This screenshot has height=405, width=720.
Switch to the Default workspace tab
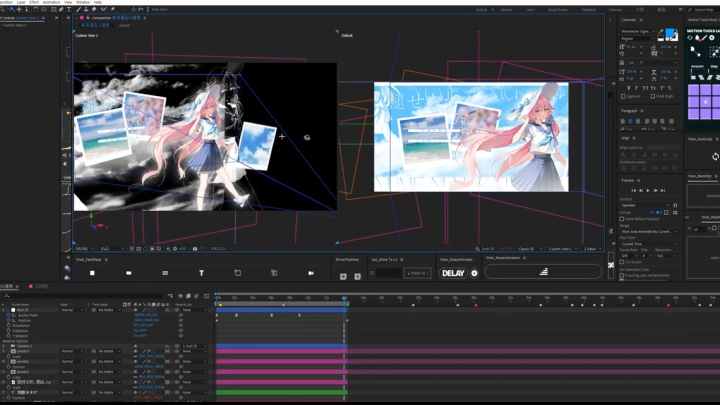[482, 9]
